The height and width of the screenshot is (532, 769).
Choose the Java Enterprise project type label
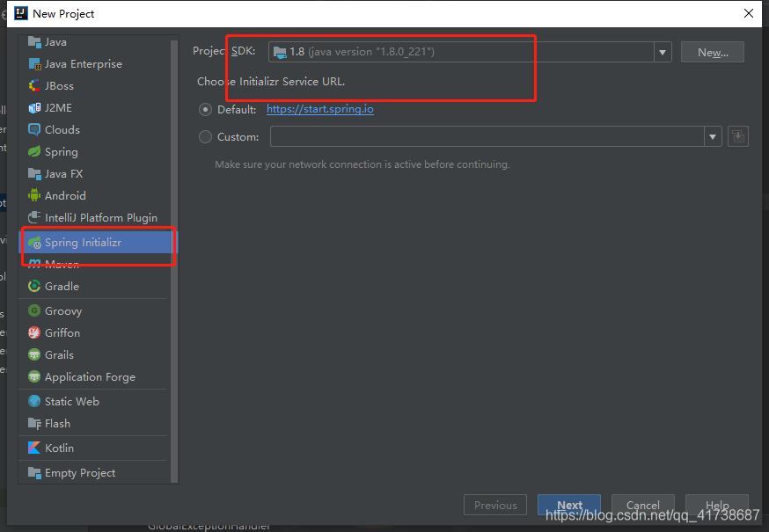pos(84,64)
